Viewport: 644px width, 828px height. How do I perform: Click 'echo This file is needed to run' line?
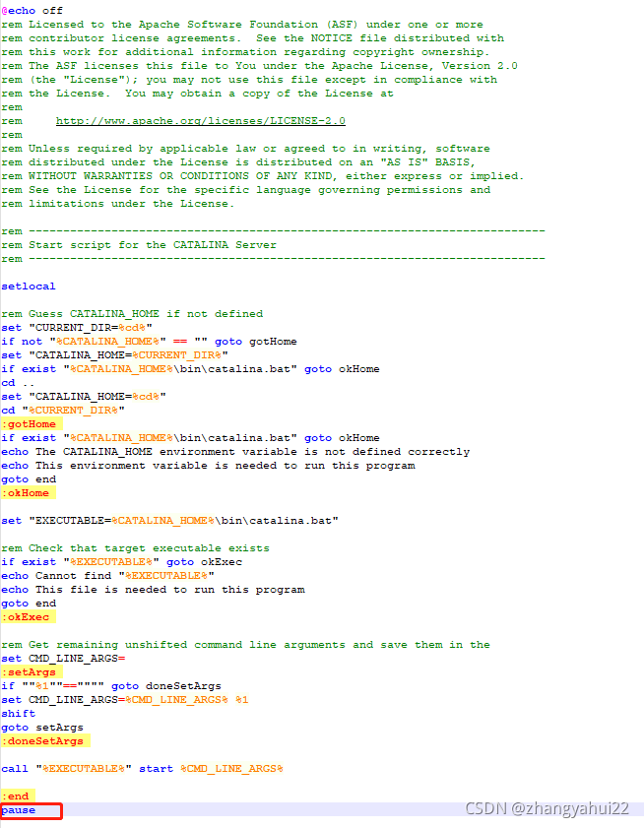[x=153, y=590]
